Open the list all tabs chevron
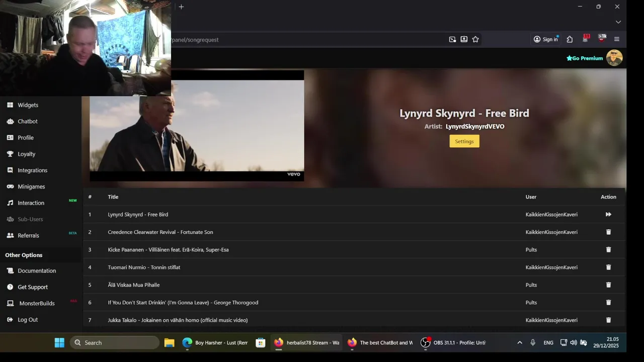The height and width of the screenshot is (362, 644). point(618,22)
